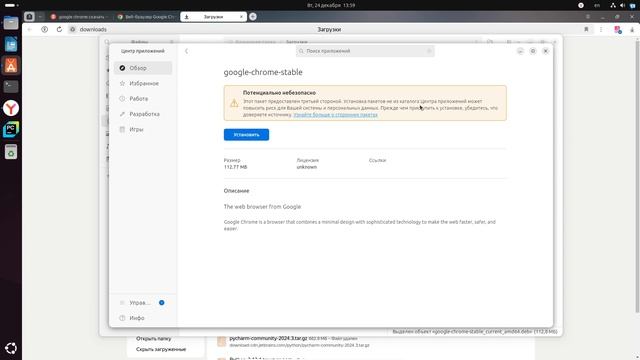The height and width of the screenshot is (360, 640).
Task: Open the Trash icon in dock
Action: 11,152
